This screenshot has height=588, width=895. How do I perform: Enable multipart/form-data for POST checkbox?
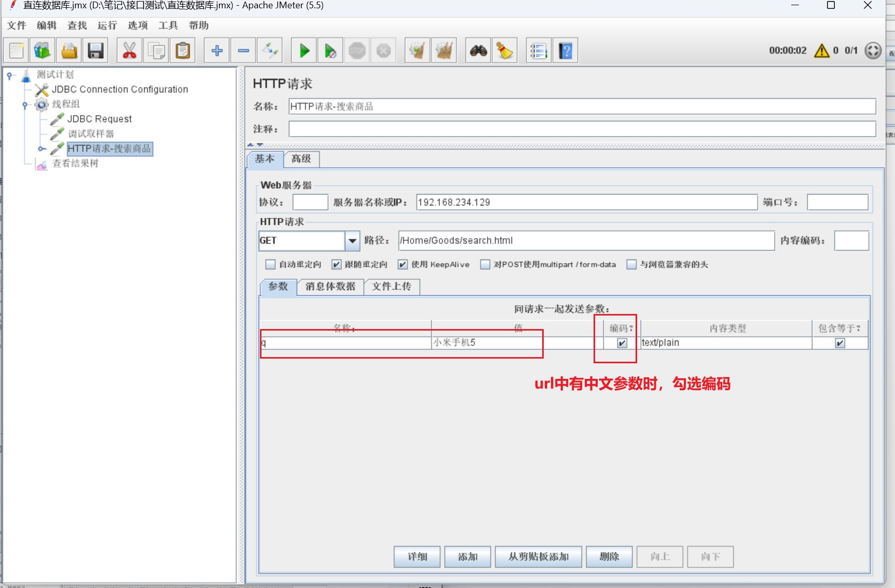tap(485, 265)
